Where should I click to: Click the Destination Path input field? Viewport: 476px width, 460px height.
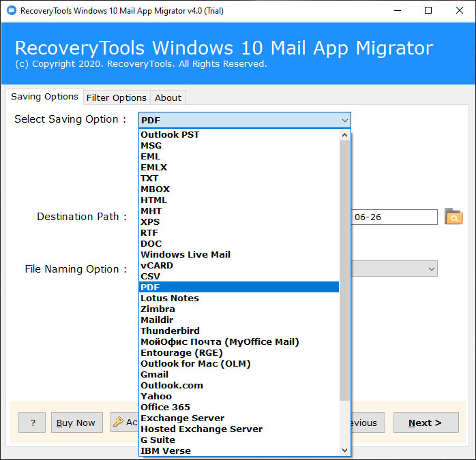click(x=394, y=217)
